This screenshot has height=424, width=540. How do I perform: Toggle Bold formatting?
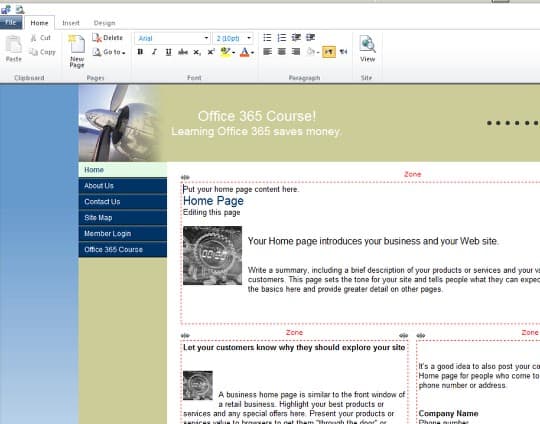pyautogui.click(x=140, y=52)
